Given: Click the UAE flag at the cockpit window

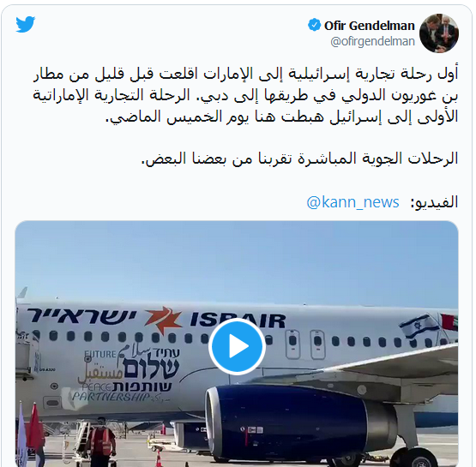Looking at the screenshot, I should pyautogui.click(x=449, y=322).
